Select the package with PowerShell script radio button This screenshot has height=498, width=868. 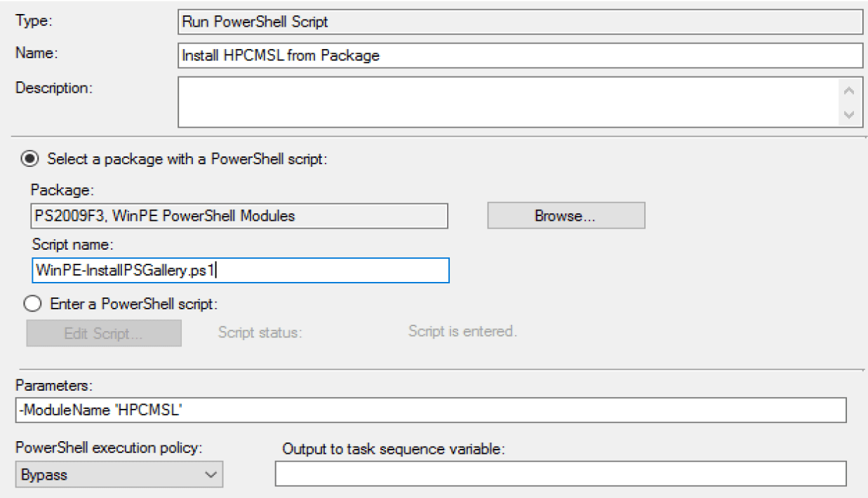tap(32, 159)
